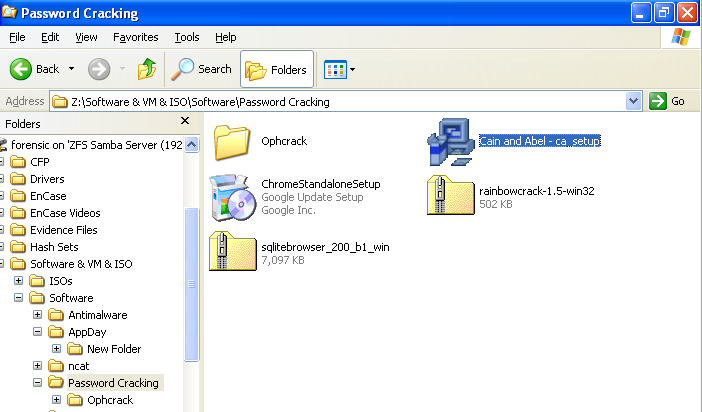This screenshot has height=412, width=702.
Task: Expand the address bar dropdown arrow
Action: click(634, 102)
